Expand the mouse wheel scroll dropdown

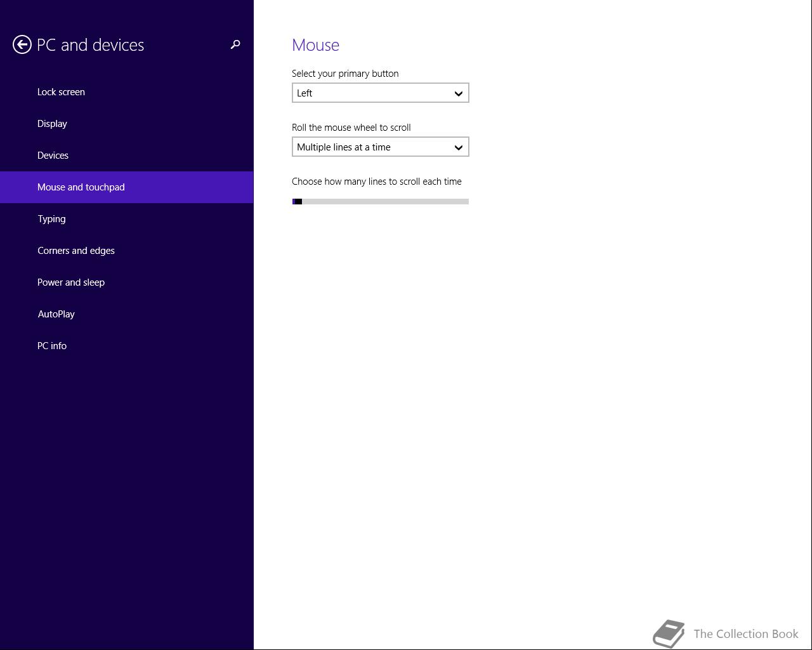(x=380, y=147)
